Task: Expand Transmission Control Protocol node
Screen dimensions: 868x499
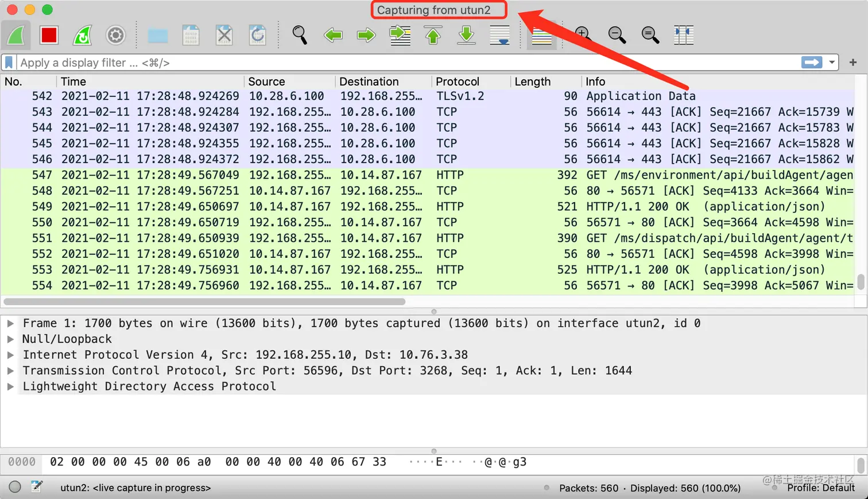Action: pos(10,370)
